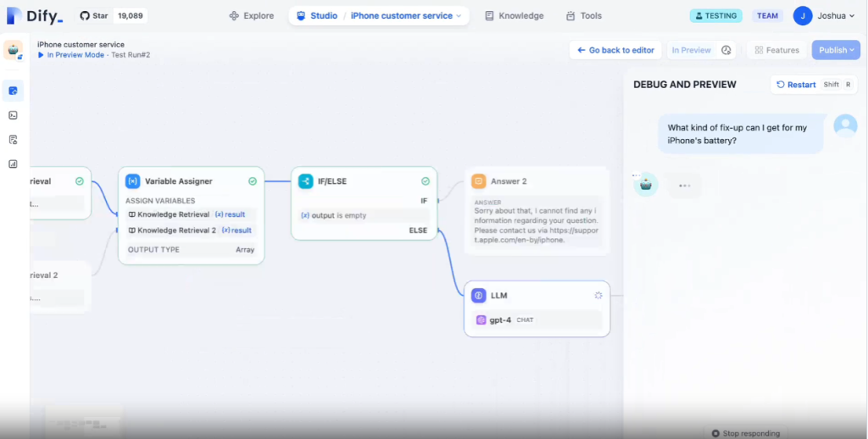Open GitHub Star button
This screenshot has width=868, height=439.
94,15
